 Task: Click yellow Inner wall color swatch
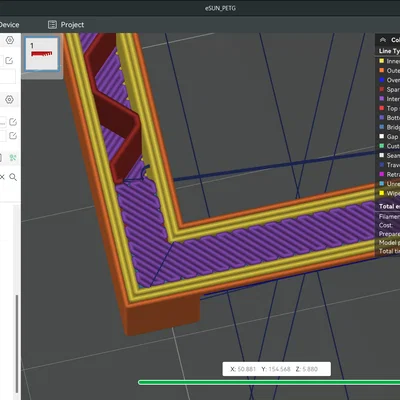(382, 61)
